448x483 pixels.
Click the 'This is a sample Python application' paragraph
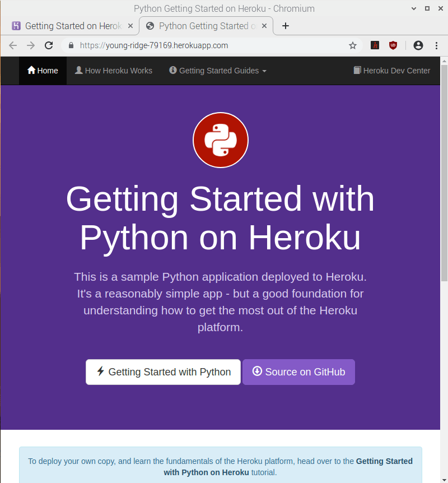(221, 302)
